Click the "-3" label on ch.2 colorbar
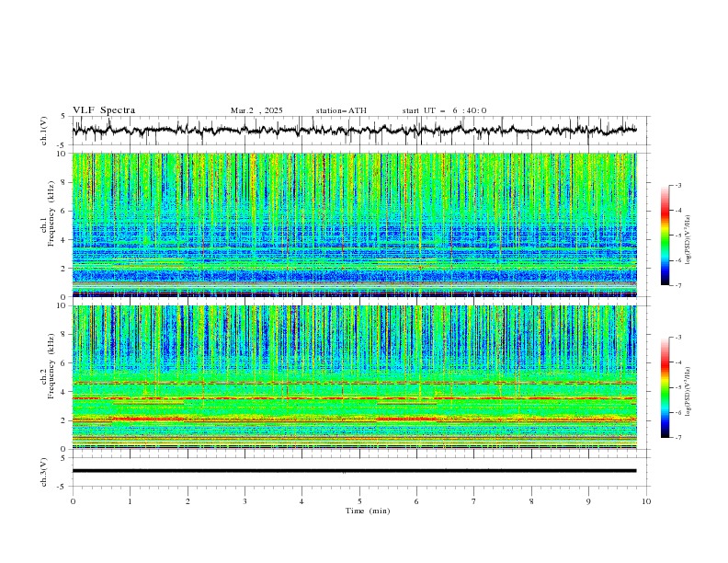728x563 pixels. tap(677, 338)
